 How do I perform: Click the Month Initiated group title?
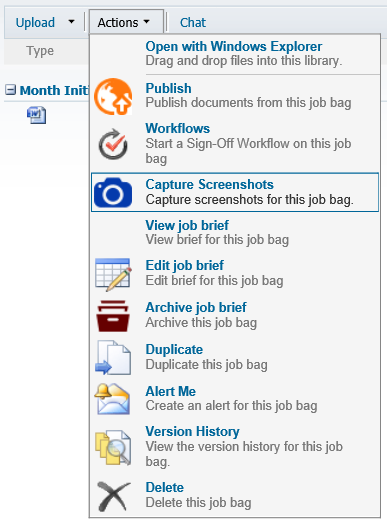click(x=54, y=90)
